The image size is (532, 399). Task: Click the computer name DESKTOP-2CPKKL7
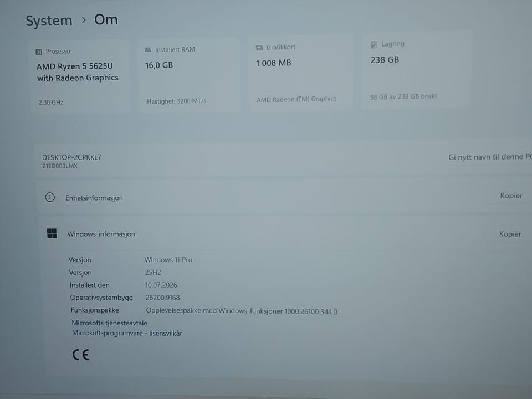coord(71,157)
